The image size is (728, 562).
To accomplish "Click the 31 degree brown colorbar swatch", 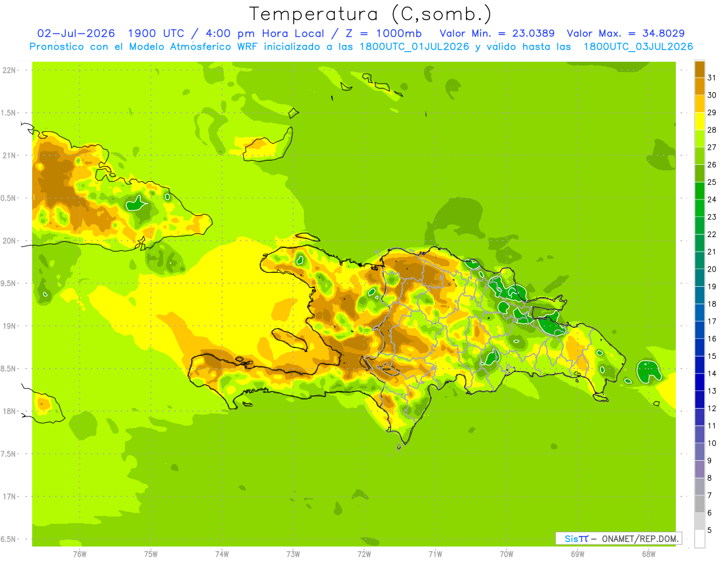I will [699, 69].
